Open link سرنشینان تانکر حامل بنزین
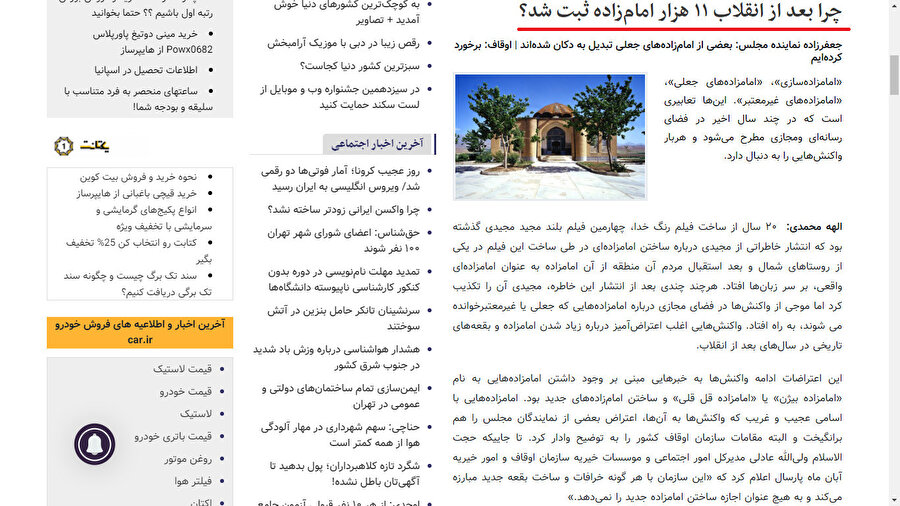This screenshot has height=506, width=900. (x=343, y=318)
